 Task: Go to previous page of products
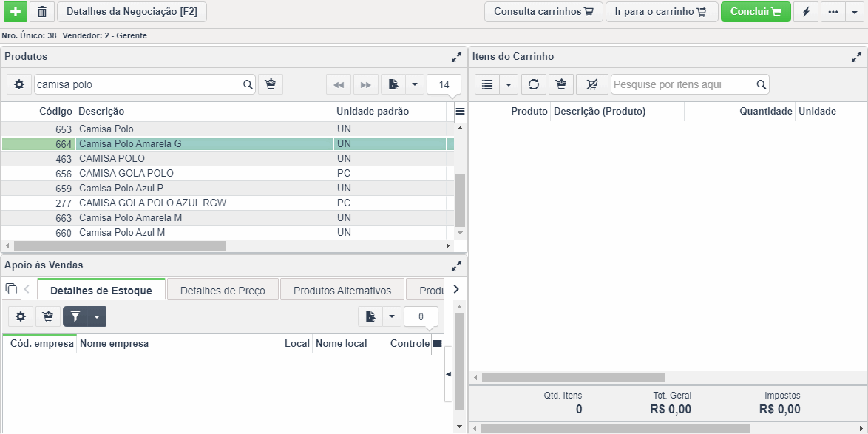tap(339, 84)
